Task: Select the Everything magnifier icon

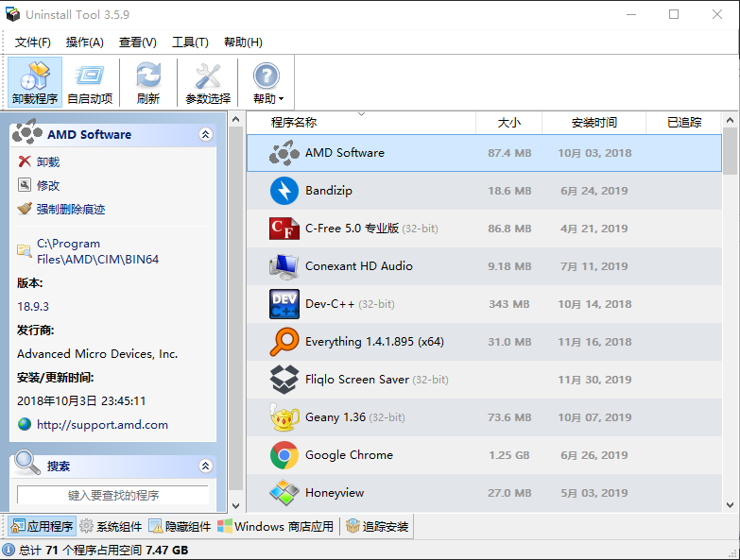Action: (284, 342)
